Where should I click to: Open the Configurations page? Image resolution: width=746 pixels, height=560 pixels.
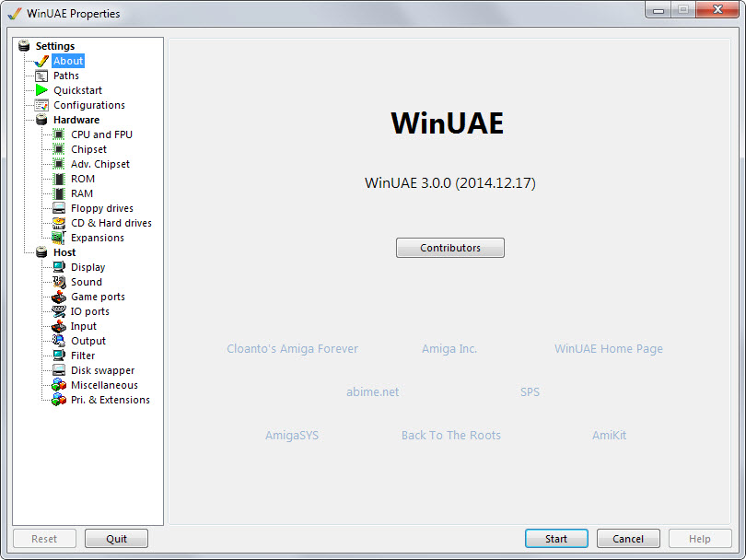point(89,105)
